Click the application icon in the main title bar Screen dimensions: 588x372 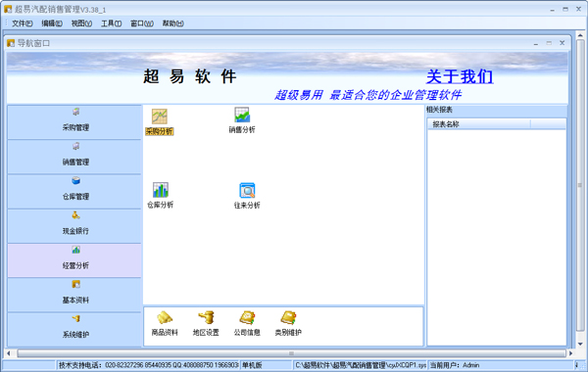(x=8, y=9)
